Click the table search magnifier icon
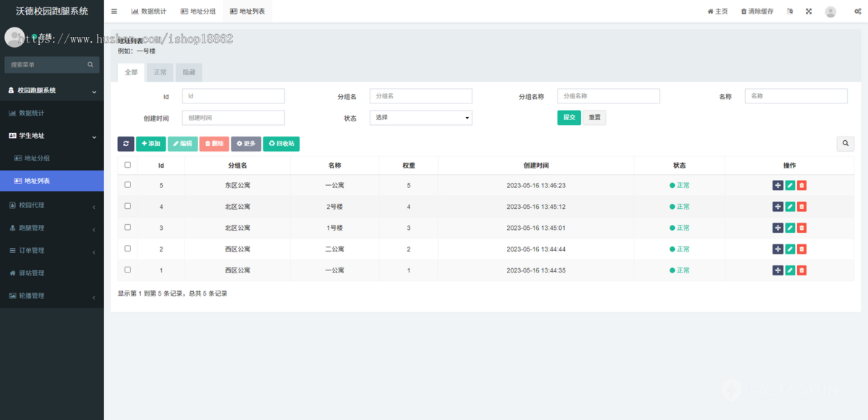This screenshot has height=420, width=868. (845, 144)
